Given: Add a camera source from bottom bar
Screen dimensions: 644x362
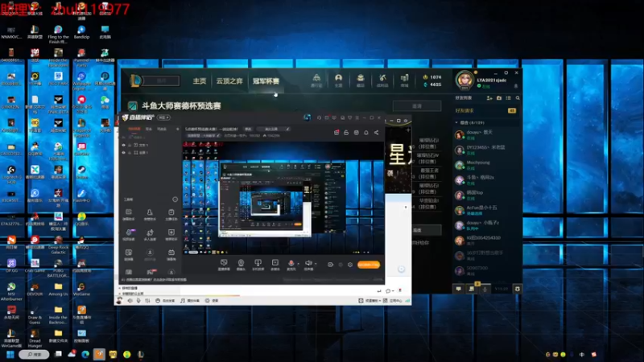Looking at the screenshot, I should pyautogui.click(x=241, y=265).
